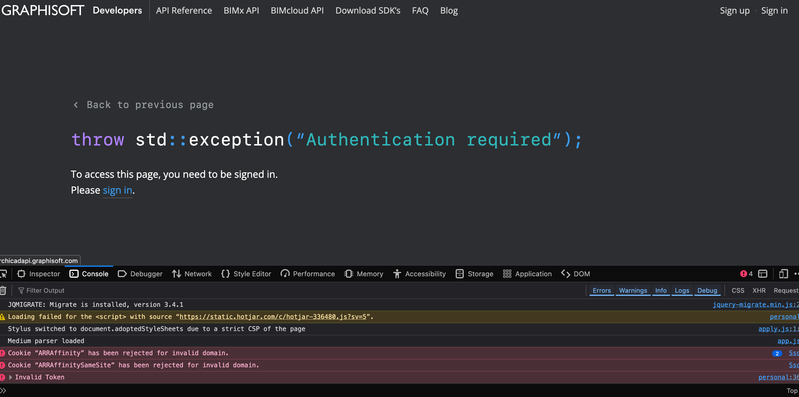Open the FAQ page
Viewport: 799px width, 397px height.
coord(420,11)
